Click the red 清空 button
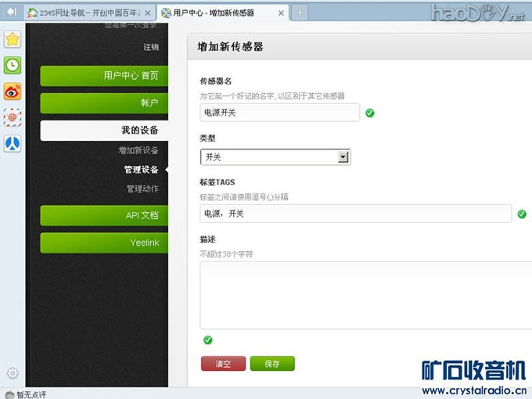Viewport: 532px width, 399px height. point(224,363)
